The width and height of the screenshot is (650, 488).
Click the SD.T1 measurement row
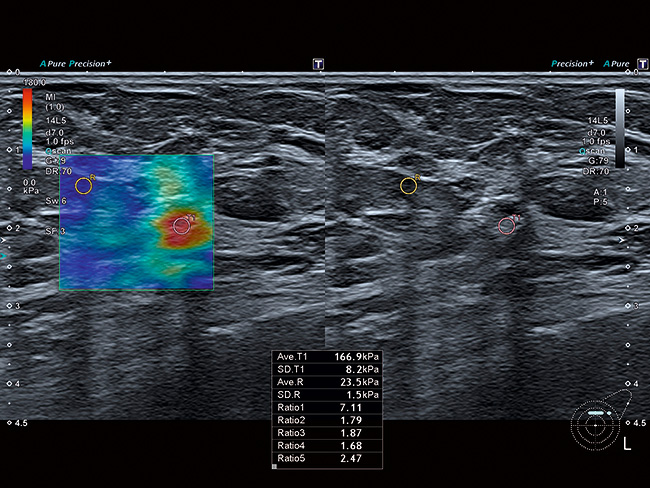pyautogui.click(x=327, y=369)
